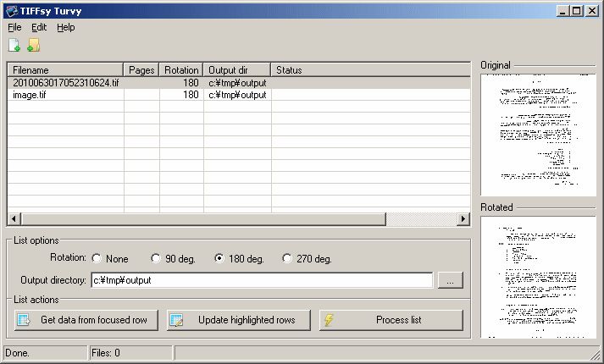This screenshot has height=364, width=604.
Task: Click the Update highlighted rows button
Action: tap(238, 320)
